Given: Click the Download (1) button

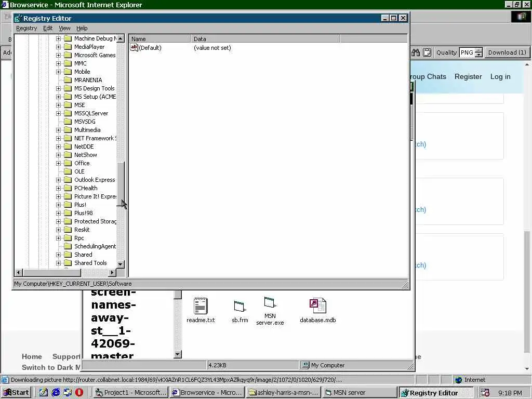Looking at the screenshot, I should (507, 52).
